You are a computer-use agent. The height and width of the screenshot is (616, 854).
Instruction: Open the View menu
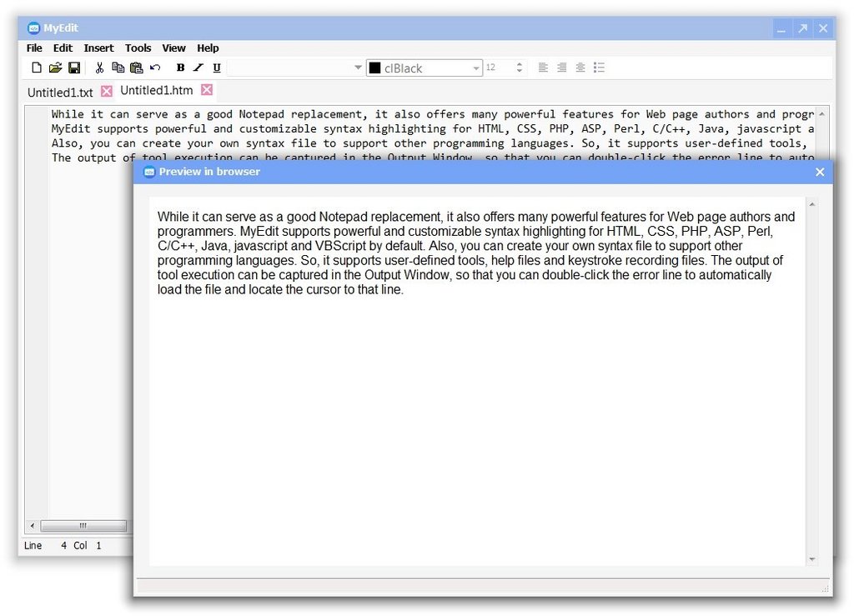[x=173, y=48]
